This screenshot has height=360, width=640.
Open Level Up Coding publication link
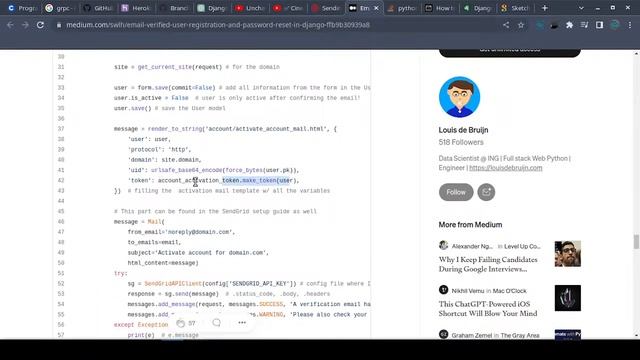tap(522, 246)
